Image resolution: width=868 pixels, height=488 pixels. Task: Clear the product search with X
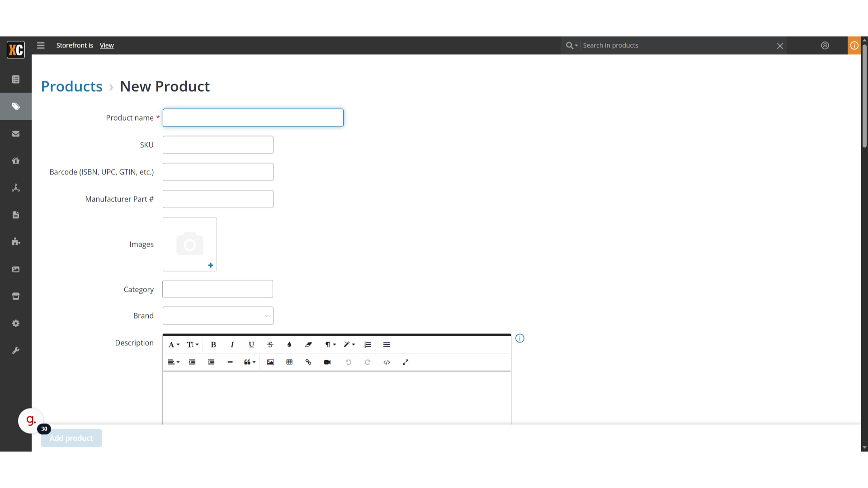coord(780,46)
